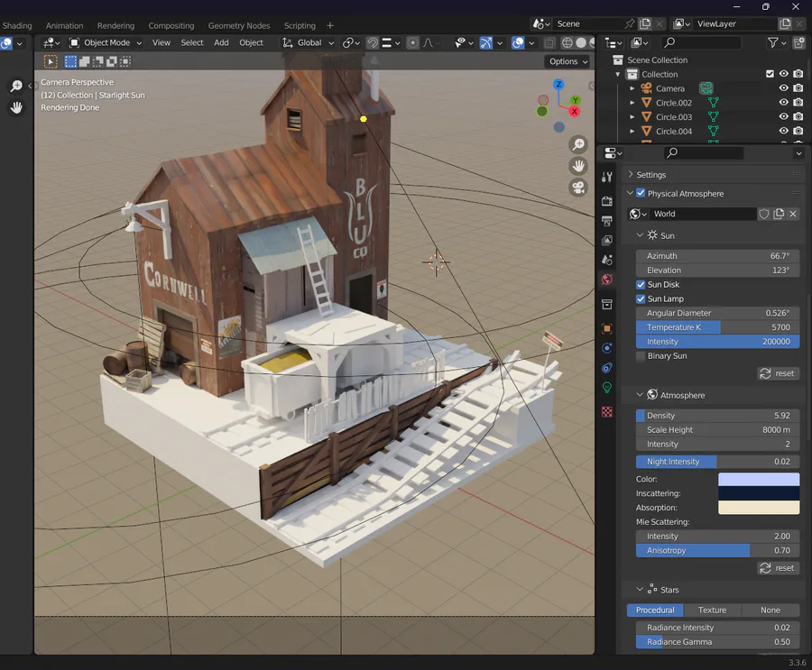Open the Output properties tab (printer icon)
Image resolution: width=812 pixels, height=670 pixels.
pos(607,221)
